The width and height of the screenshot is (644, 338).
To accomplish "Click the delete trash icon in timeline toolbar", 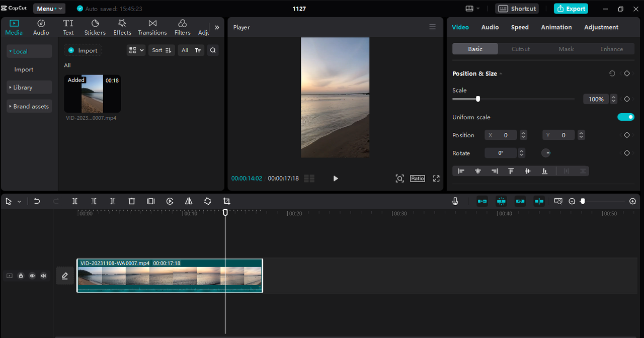I will tap(132, 201).
